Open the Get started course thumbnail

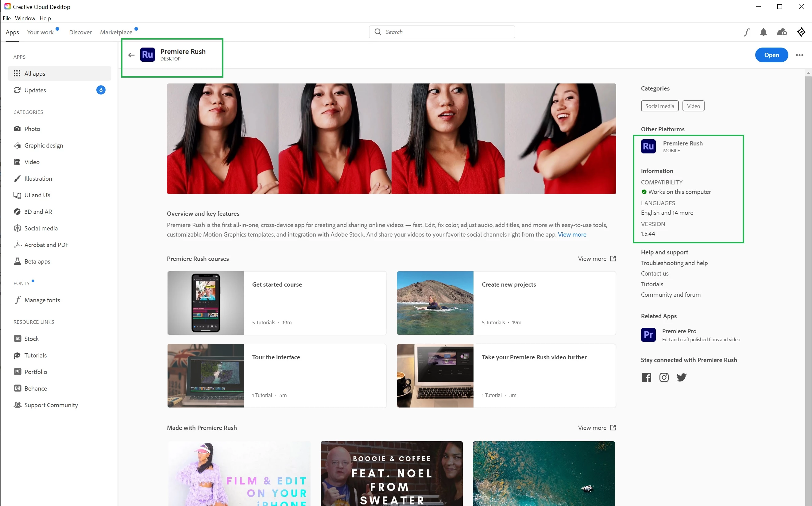(x=206, y=303)
